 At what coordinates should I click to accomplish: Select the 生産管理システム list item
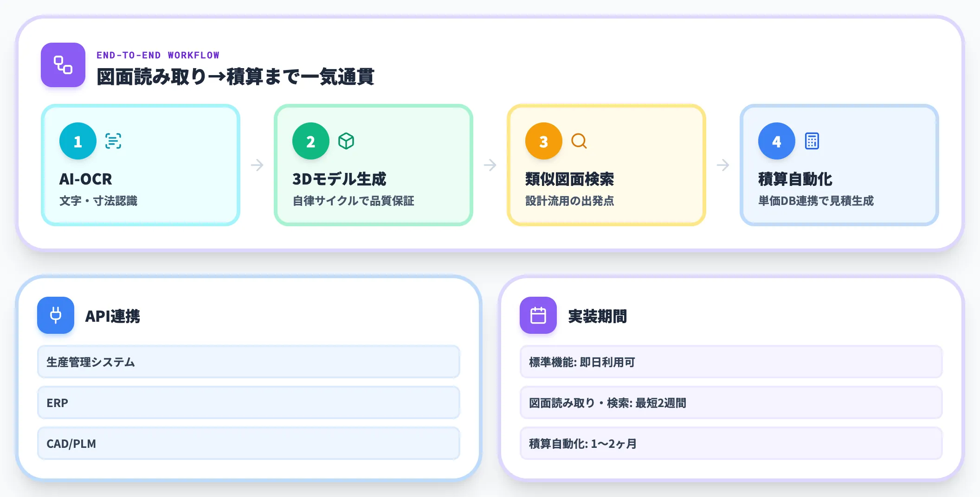tap(249, 362)
